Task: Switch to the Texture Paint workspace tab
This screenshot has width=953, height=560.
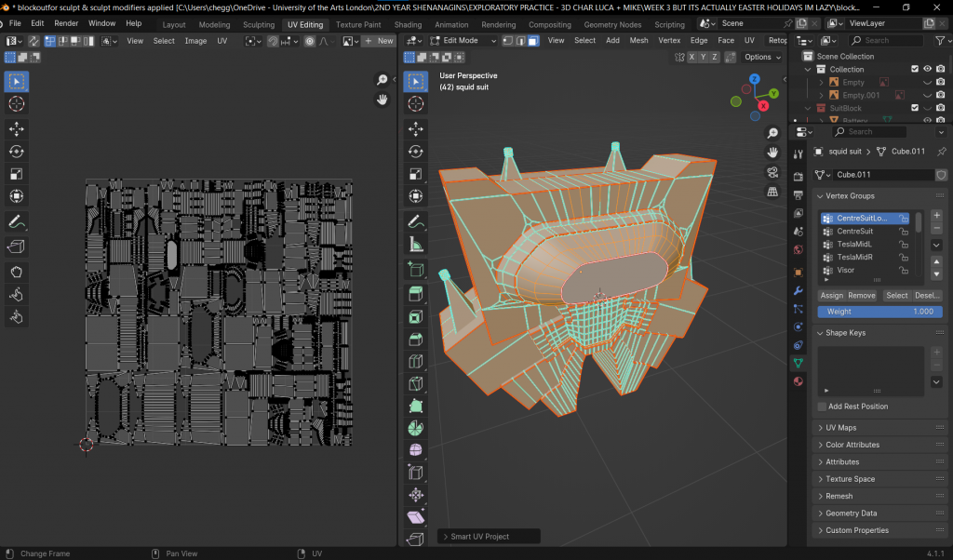Action: click(358, 24)
